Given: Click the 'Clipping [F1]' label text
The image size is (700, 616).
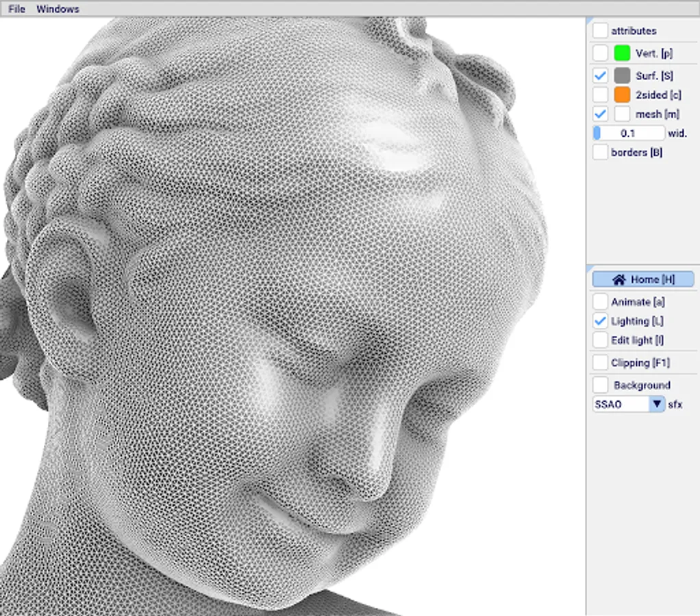Looking at the screenshot, I should 640,363.
